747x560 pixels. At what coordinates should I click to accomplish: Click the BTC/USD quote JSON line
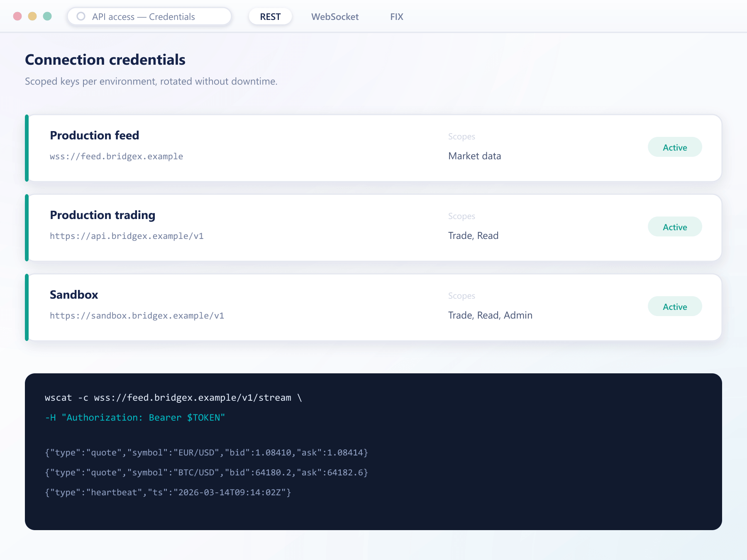click(206, 472)
